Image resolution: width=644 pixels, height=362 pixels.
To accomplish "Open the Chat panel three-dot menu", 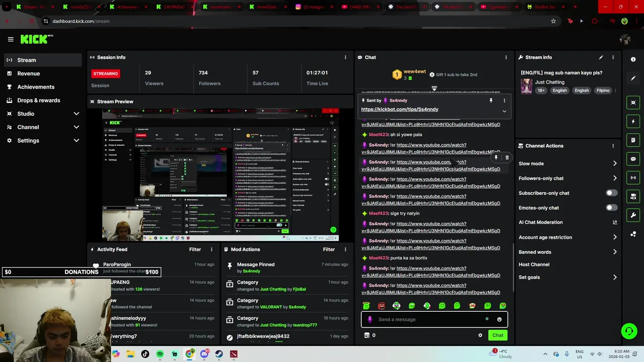I will point(506,57).
